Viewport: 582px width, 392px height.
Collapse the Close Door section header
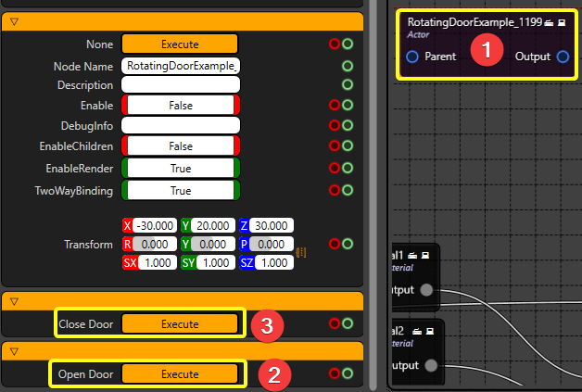tap(14, 302)
